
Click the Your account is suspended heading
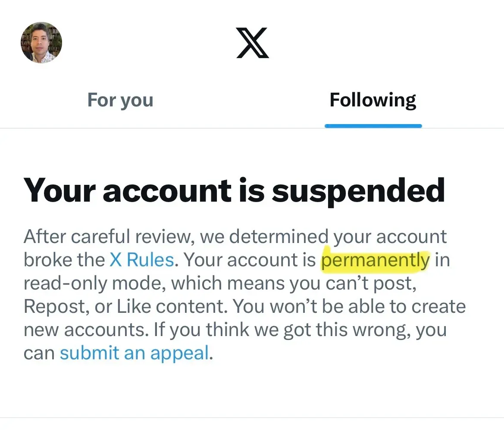point(234,191)
